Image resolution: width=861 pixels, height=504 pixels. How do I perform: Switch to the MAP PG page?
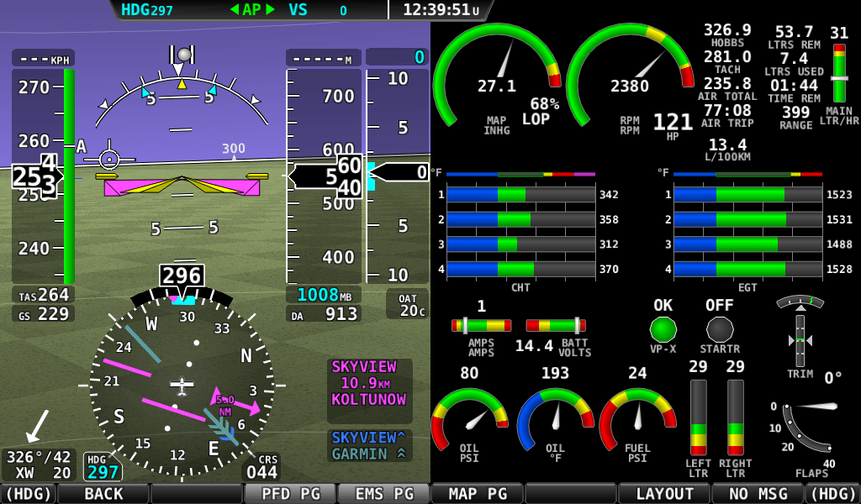476,495
